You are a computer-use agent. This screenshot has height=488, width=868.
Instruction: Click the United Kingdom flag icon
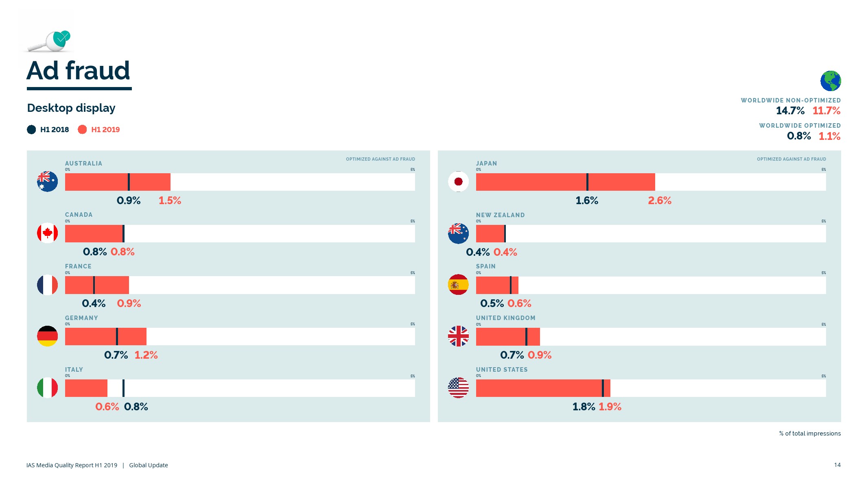click(458, 336)
